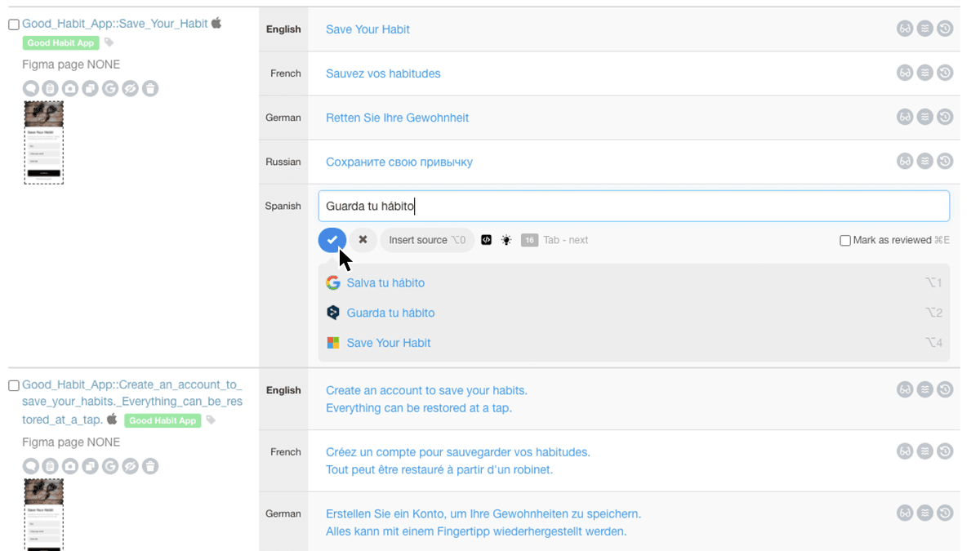Open comments icon for Save_Your_Habit key
The height and width of the screenshot is (551, 980).
[30, 88]
